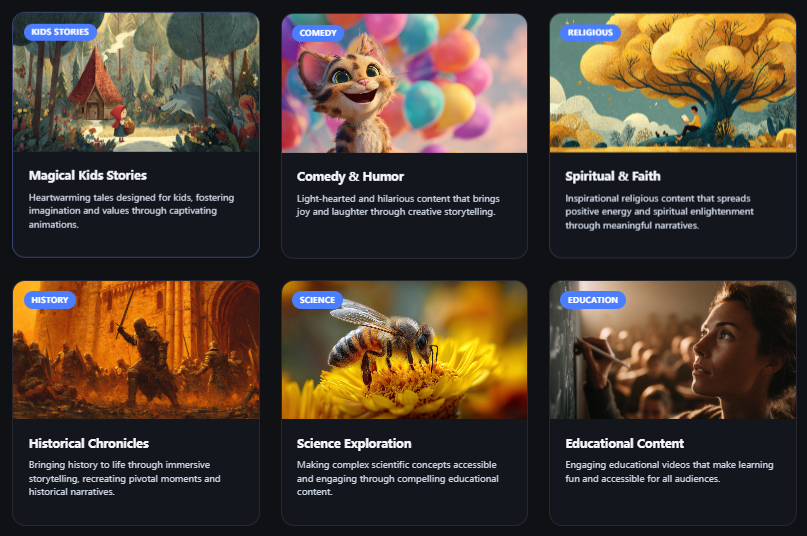Open the smiling kitten balloons thumbnail
The height and width of the screenshot is (536, 807).
click(x=404, y=83)
